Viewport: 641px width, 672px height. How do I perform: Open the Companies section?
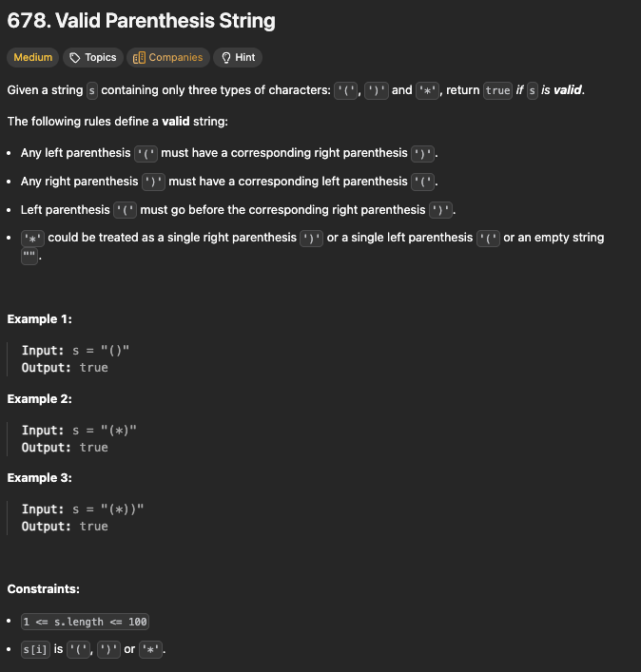(168, 57)
